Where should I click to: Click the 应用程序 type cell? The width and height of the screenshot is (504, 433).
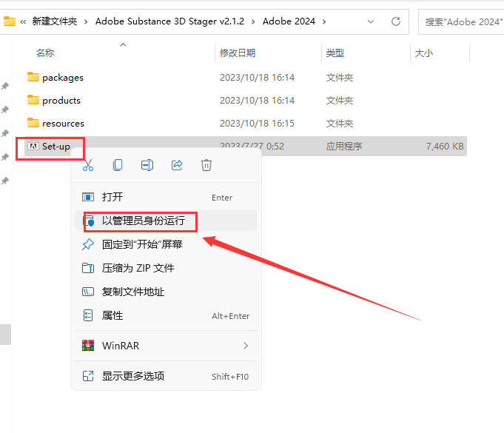344,147
